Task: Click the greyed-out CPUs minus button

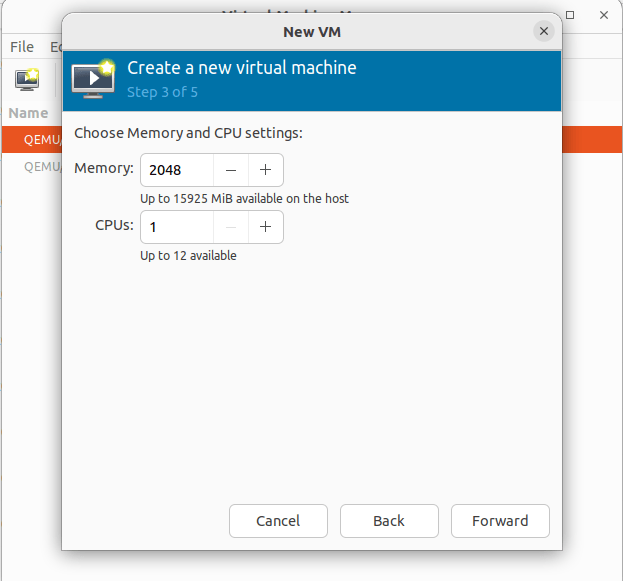Action: (231, 227)
